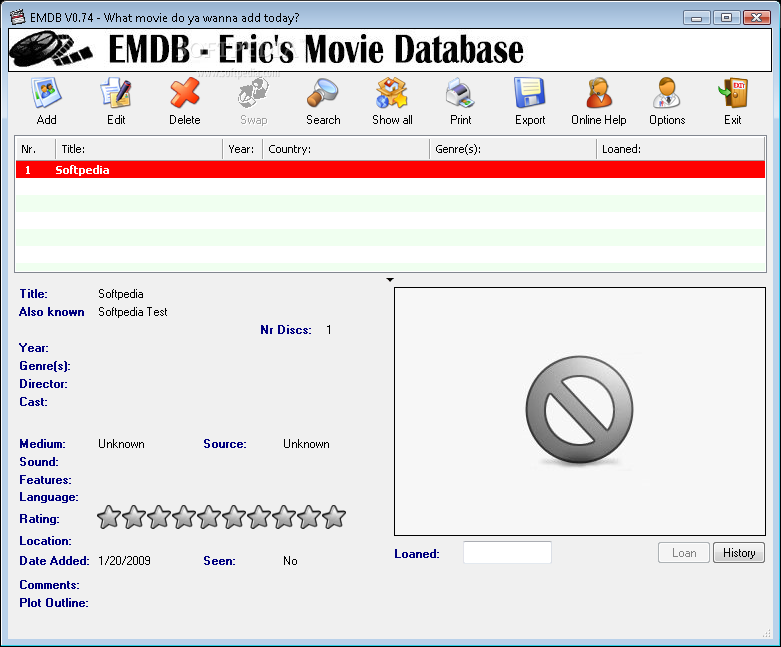Viewport: 781px width, 647px height.
Task: Set rating to ten stars
Action: pyautogui.click(x=334, y=517)
